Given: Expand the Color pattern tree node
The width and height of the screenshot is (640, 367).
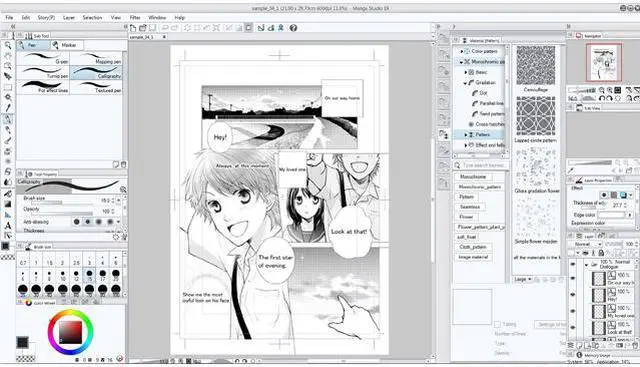Looking at the screenshot, I should [x=462, y=51].
